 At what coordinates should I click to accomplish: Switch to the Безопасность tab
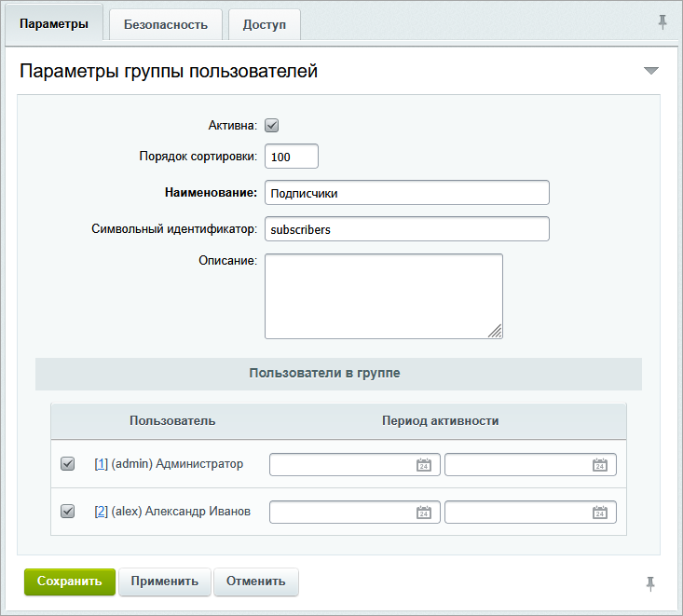click(165, 24)
